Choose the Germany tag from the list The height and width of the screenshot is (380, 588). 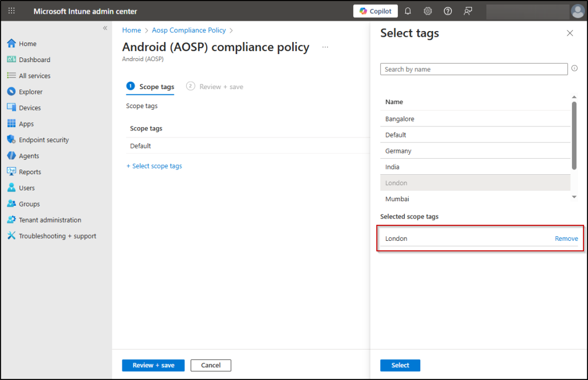coord(399,151)
